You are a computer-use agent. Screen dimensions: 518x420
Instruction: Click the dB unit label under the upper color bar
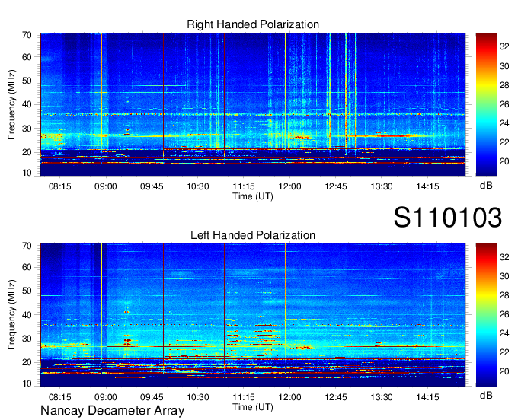point(486,185)
